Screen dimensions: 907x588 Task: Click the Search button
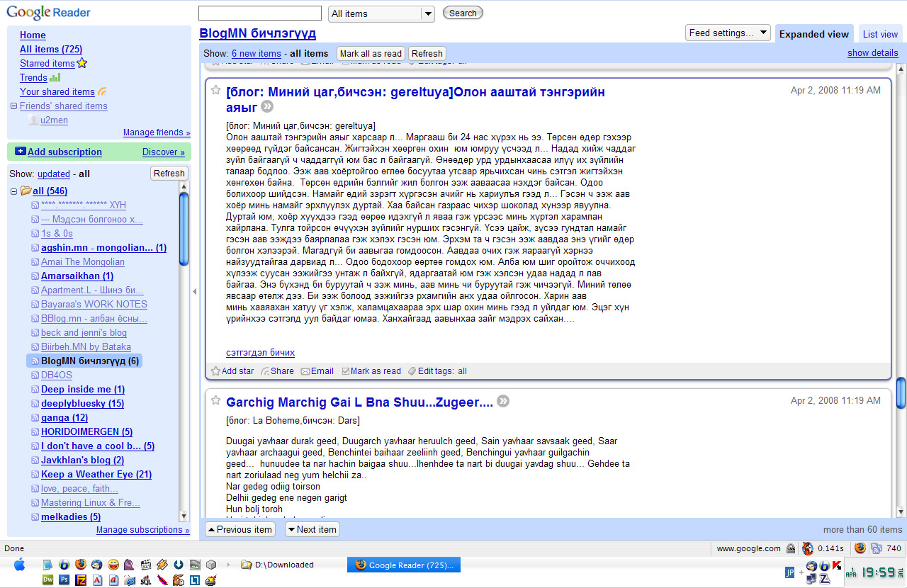(x=463, y=13)
